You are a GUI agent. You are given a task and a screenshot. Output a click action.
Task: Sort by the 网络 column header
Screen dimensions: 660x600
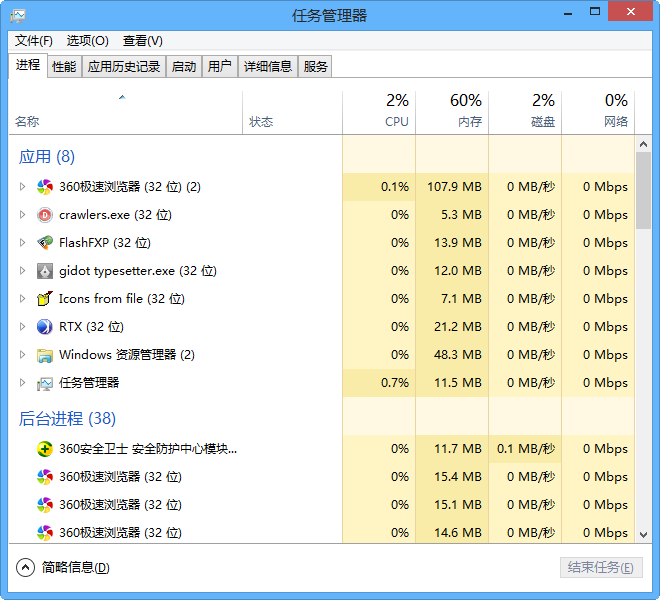[x=598, y=113]
